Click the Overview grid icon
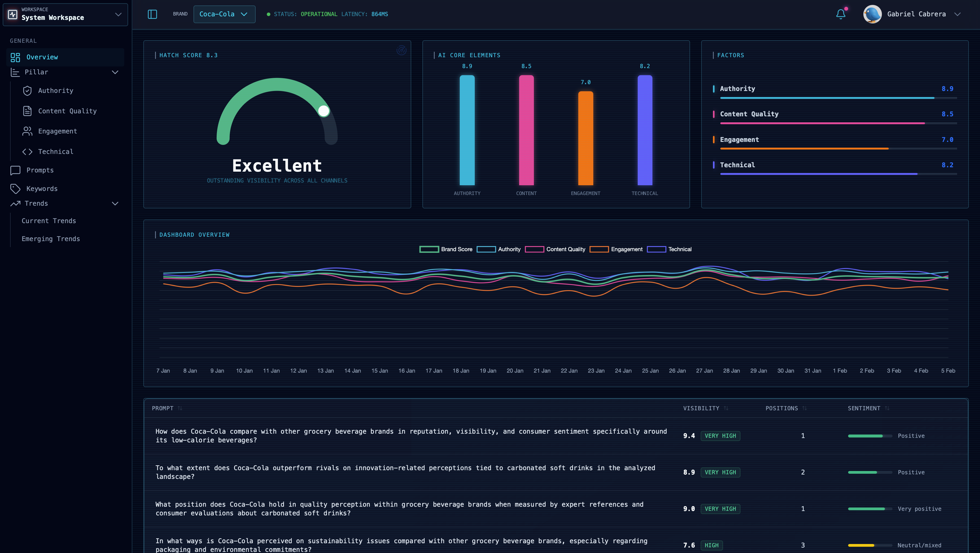Screen dimensions: 980x553 [x=15, y=57]
